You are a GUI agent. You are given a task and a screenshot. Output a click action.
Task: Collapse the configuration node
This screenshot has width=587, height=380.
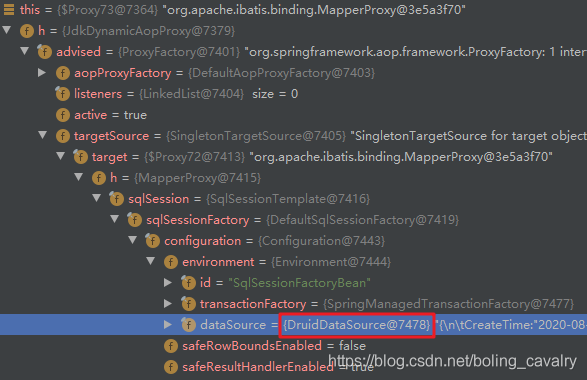coord(133,240)
